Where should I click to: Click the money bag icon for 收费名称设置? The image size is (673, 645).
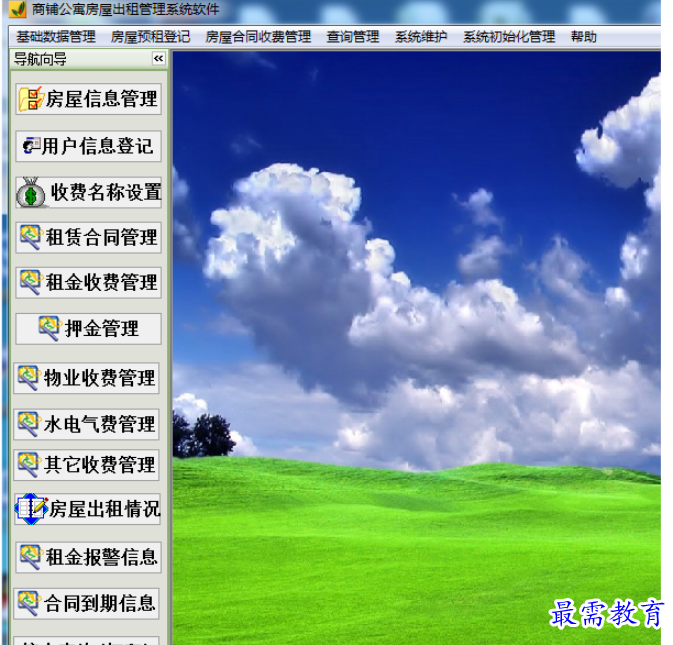(30, 193)
